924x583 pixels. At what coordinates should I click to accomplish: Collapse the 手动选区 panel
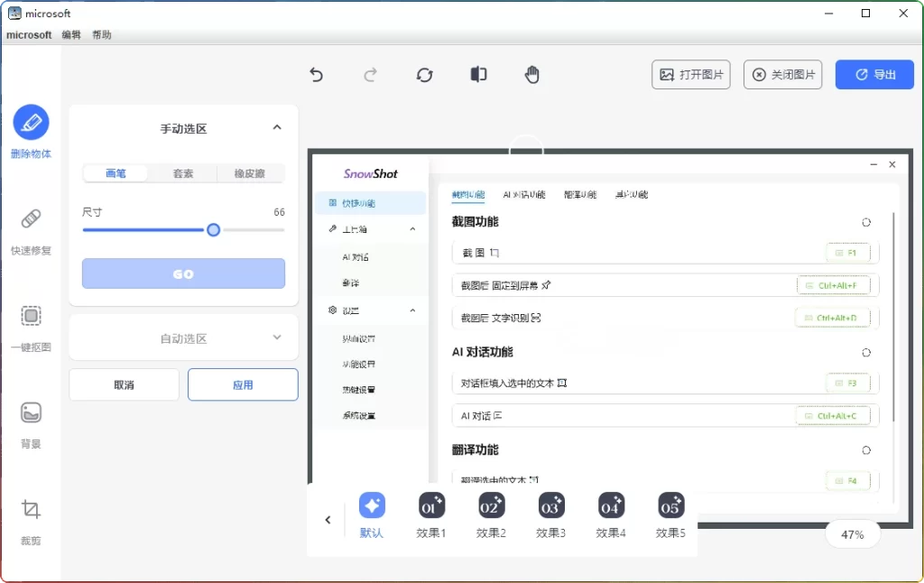pyautogui.click(x=277, y=128)
